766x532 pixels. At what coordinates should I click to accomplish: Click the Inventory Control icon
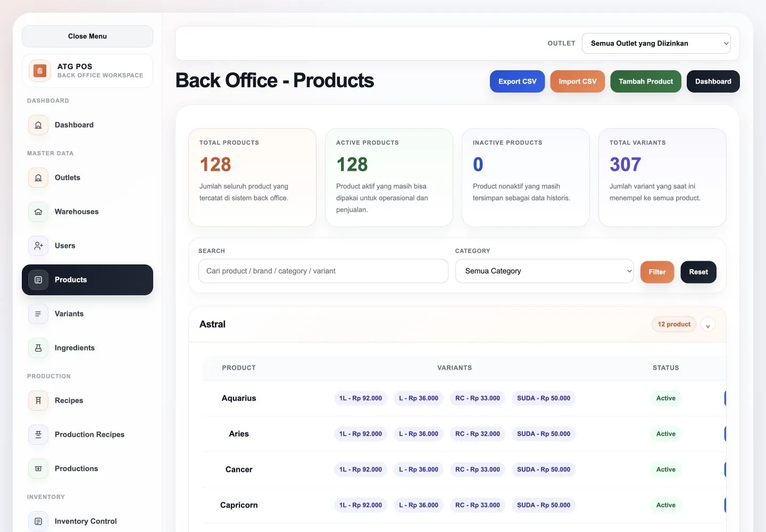[38, 521]
